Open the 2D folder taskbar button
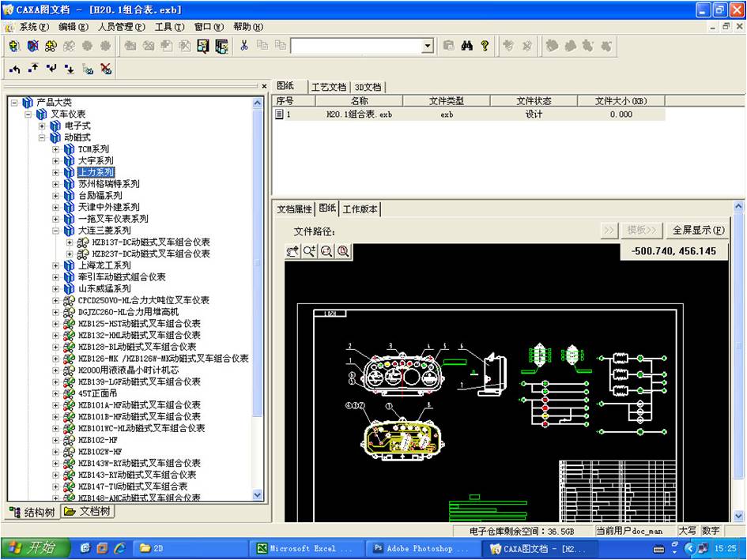747x560 pixels. click(x=190, y=548)
